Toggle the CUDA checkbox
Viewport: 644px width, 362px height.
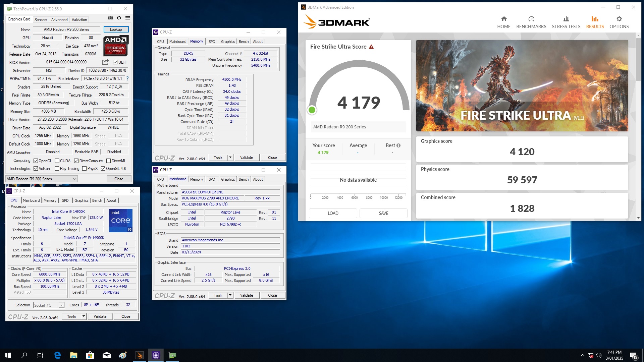(x=57, y=161)
